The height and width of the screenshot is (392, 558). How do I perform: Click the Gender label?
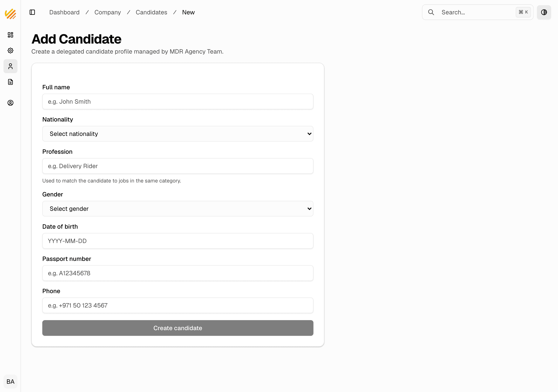[53, 194]
